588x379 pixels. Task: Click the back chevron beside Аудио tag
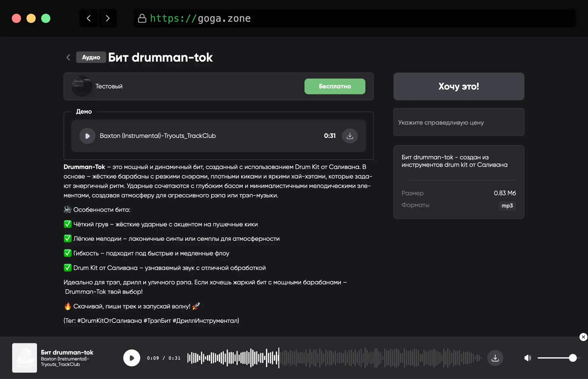point(68,57)
